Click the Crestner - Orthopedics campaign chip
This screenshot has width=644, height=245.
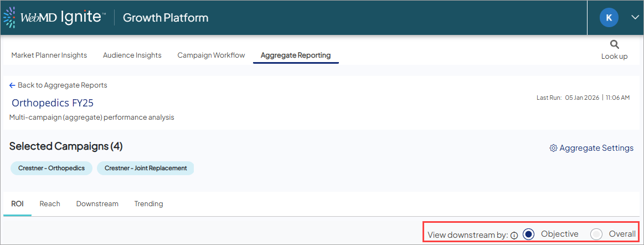tap(51, 168)
